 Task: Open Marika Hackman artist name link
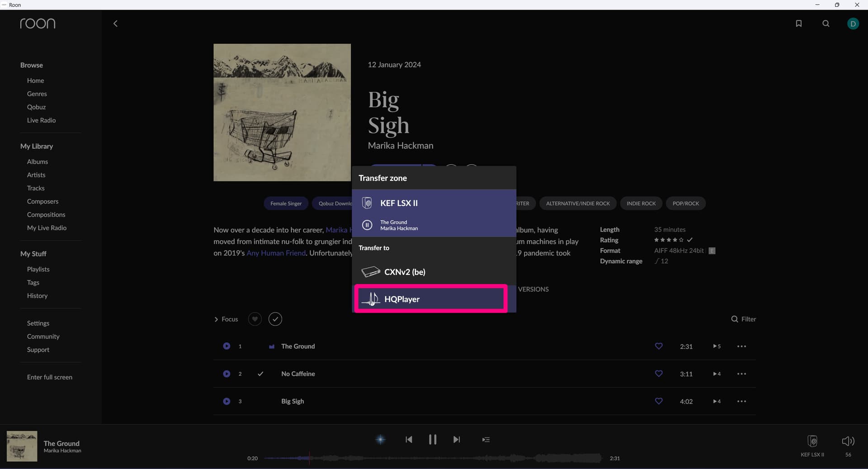pyautogui.click(x=401, y=146)
